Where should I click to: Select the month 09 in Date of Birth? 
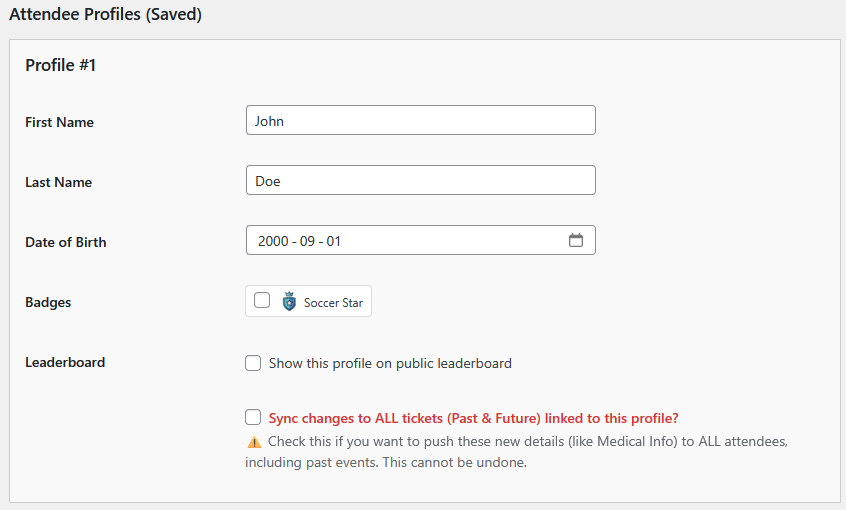point(306,241)
